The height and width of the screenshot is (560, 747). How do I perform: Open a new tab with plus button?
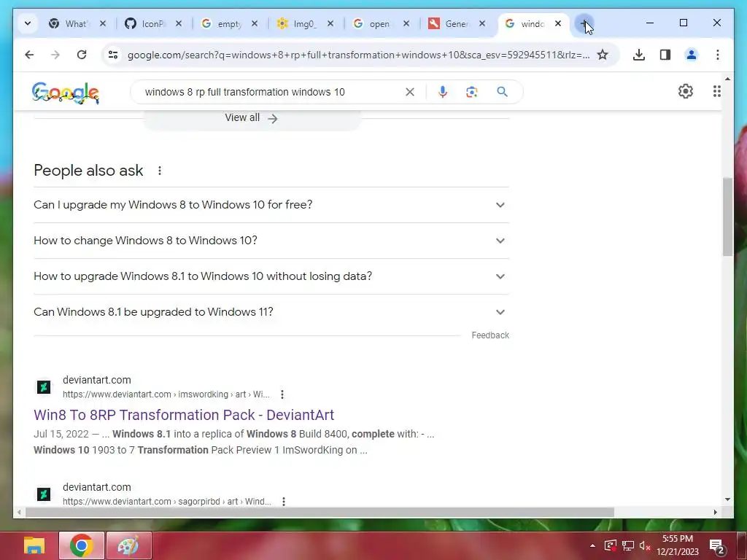[584, 23]
